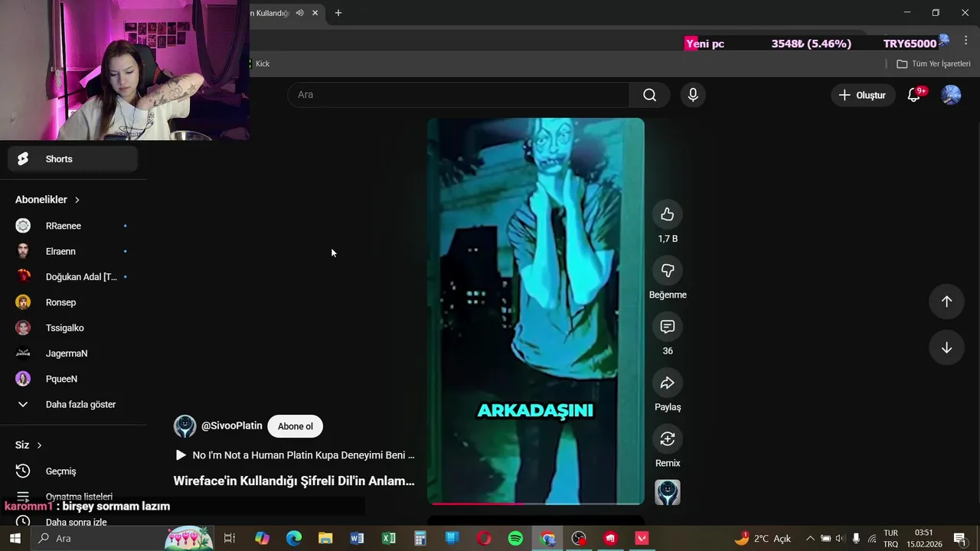Open Windows Start menu
Image resolution: width=980 pixels, height=551 pixels.
tap(15, 538)
